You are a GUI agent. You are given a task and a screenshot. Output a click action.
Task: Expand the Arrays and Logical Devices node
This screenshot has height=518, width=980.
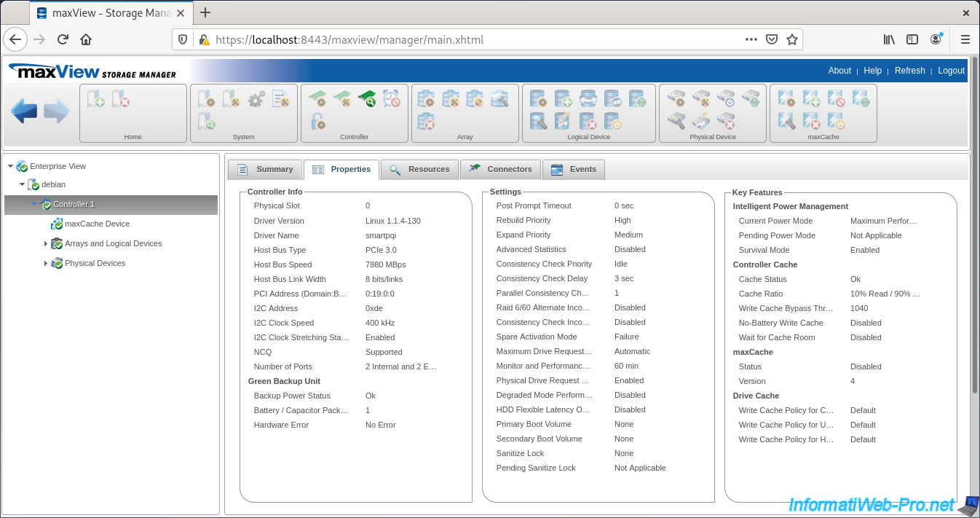coord(46,244)
